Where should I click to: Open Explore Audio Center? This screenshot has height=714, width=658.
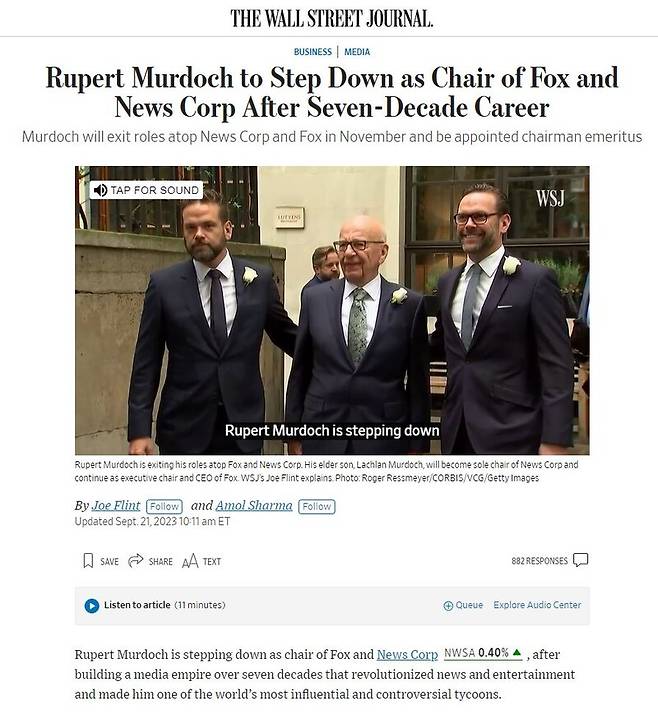point(537,605)
